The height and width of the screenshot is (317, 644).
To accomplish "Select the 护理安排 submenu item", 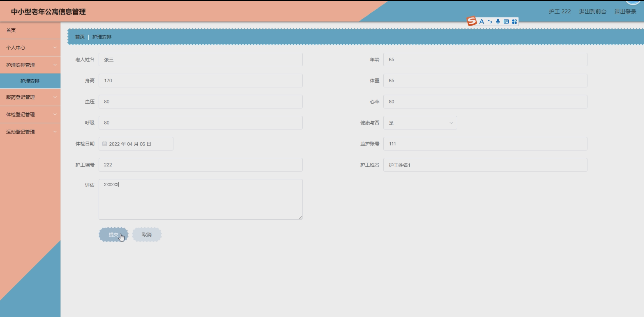I will click(30, 81).
